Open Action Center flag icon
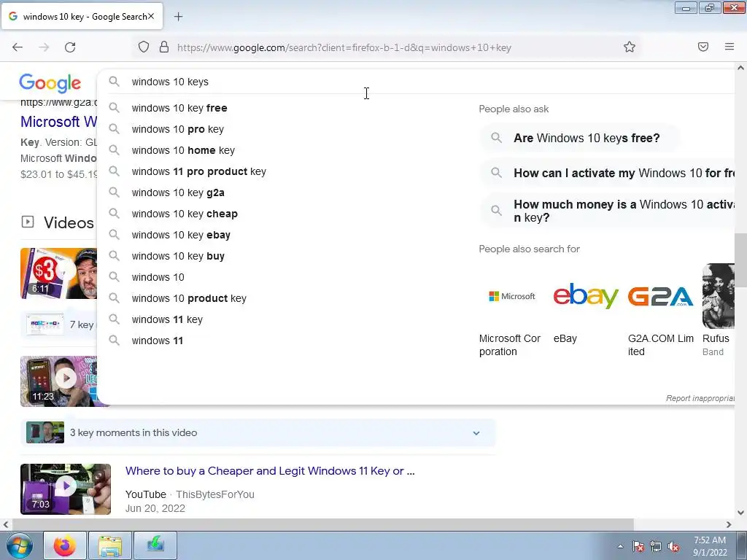The image size is (747, 560). [x=638, y=546]
